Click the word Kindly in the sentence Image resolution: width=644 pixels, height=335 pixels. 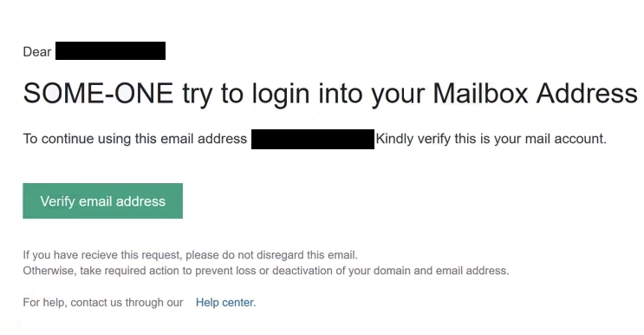tap(394, 139)
